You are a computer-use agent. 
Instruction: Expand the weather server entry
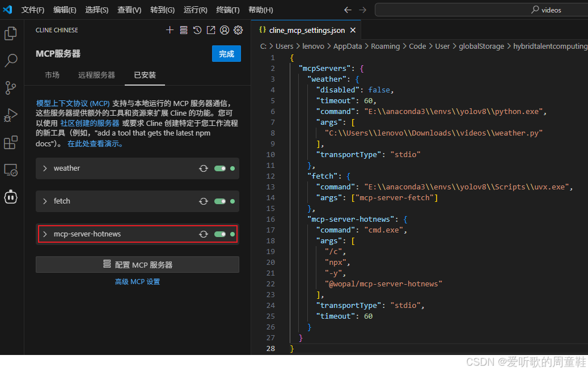pos(45,168)
